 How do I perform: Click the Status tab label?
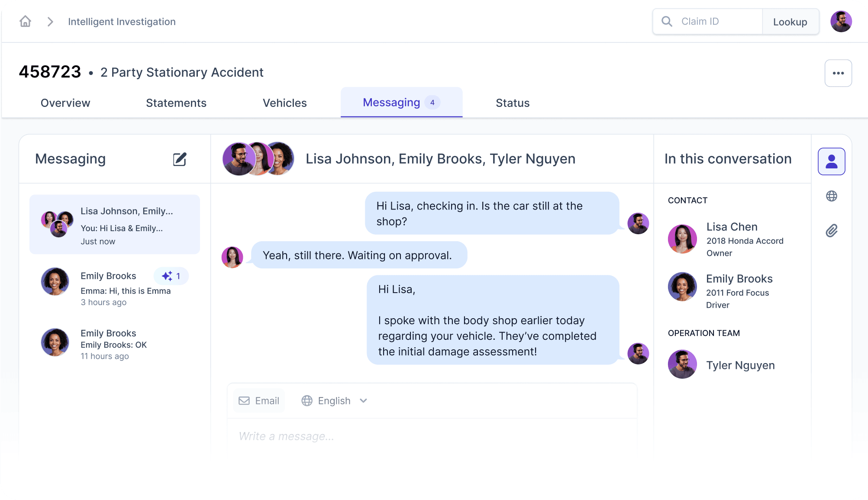click(512, 103)
